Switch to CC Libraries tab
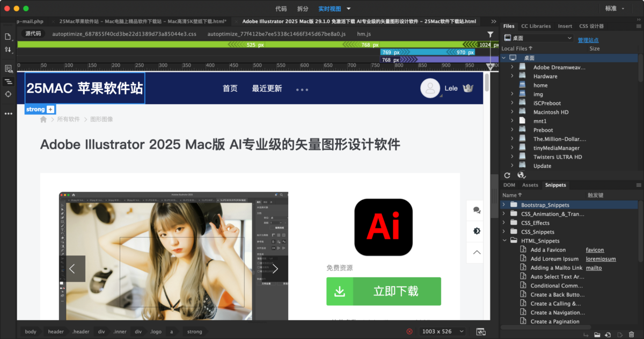Image resolution: width=644 pixels, height=339 pixels. [536, 26]
